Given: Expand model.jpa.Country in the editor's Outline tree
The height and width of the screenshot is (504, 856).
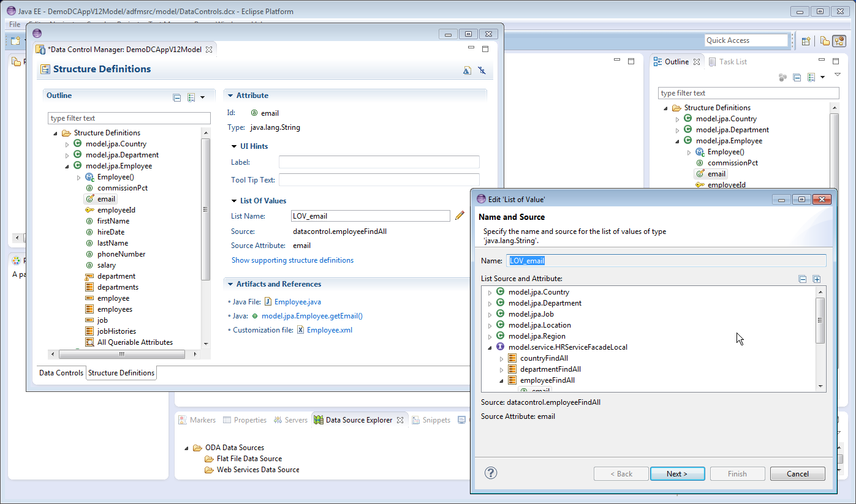Looking at the screenshot, I should click(67, 145).
